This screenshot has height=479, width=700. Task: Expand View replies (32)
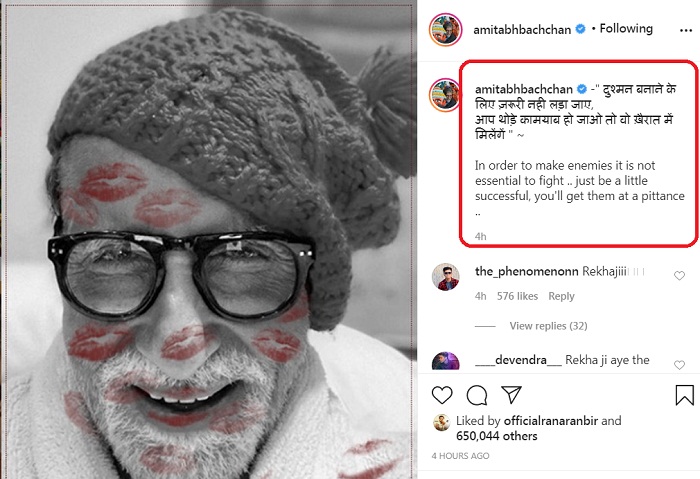click(x=548, y=326)
